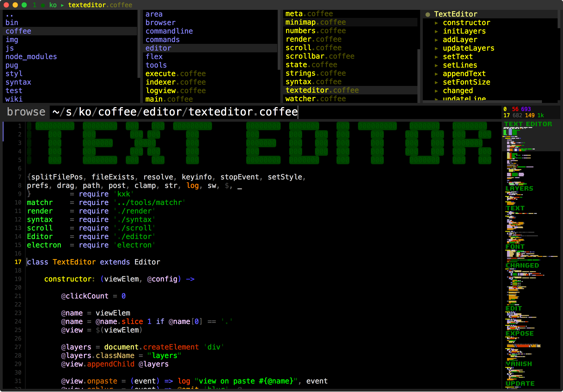Select texteditor.coffee in file column

tap(350, 90)
